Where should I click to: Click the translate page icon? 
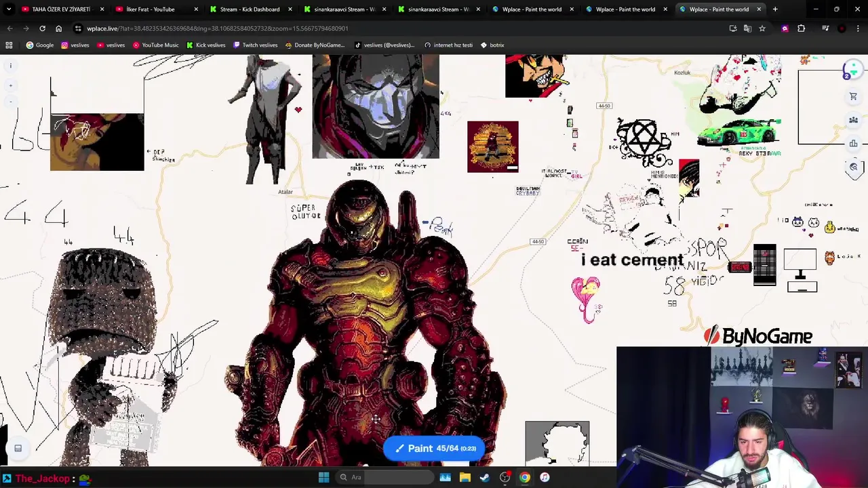click(x=747, y=28)
